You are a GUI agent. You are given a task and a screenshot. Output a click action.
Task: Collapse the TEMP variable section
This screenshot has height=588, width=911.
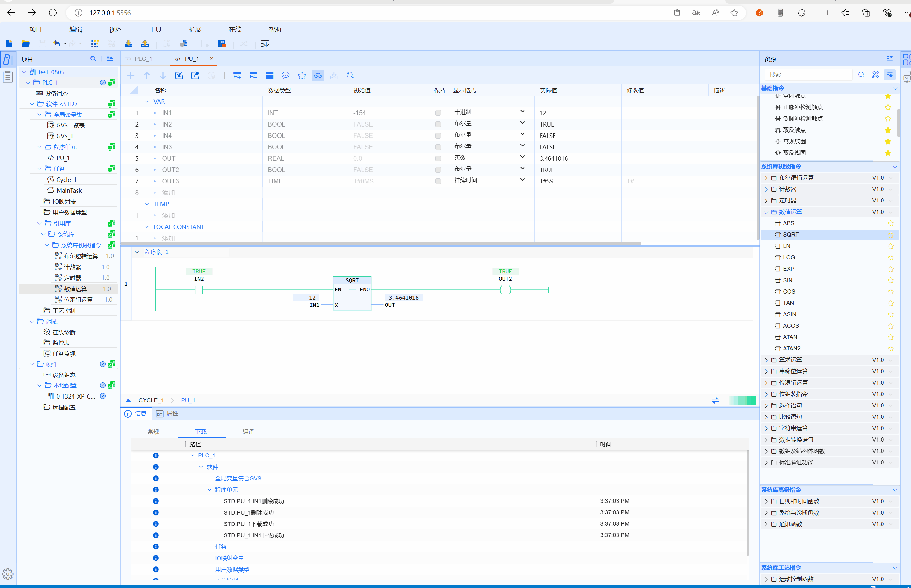147,204
